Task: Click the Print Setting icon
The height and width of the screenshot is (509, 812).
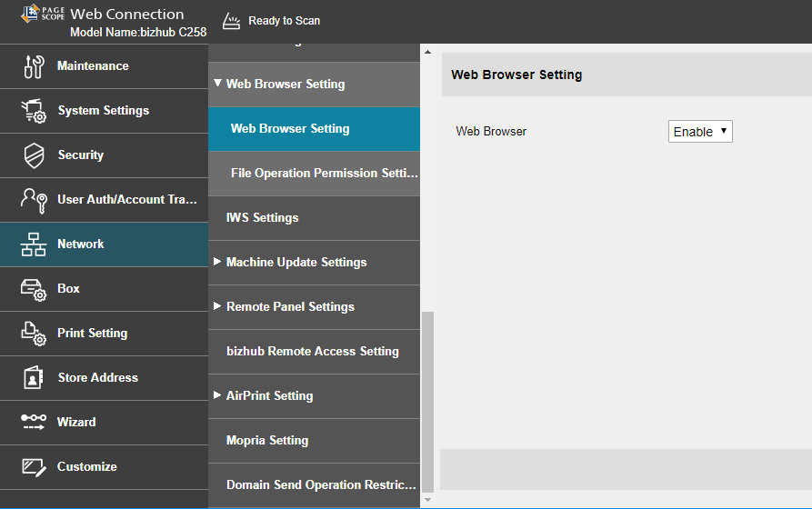Action: pyautogui.click(x=34, y=334)
